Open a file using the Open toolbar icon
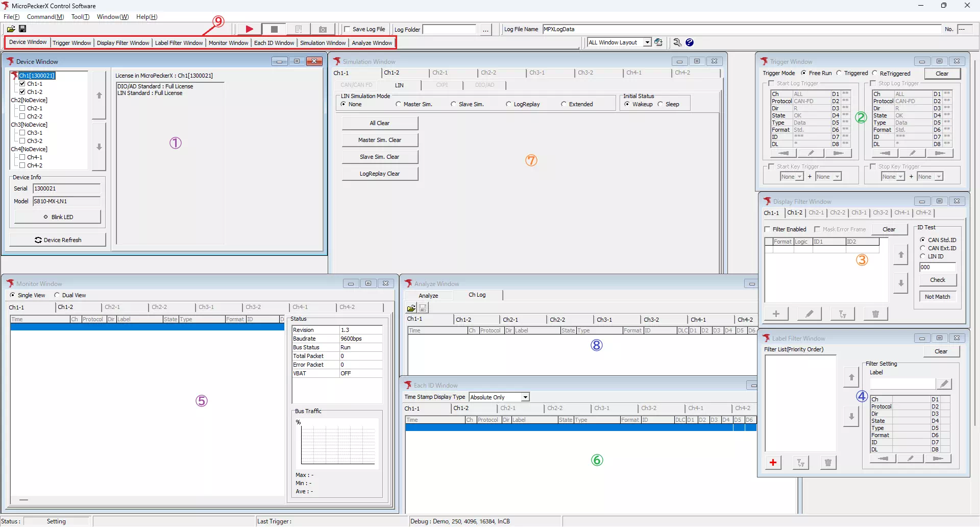Viewport: 980px width, 527px height. [x=11, y=29]
